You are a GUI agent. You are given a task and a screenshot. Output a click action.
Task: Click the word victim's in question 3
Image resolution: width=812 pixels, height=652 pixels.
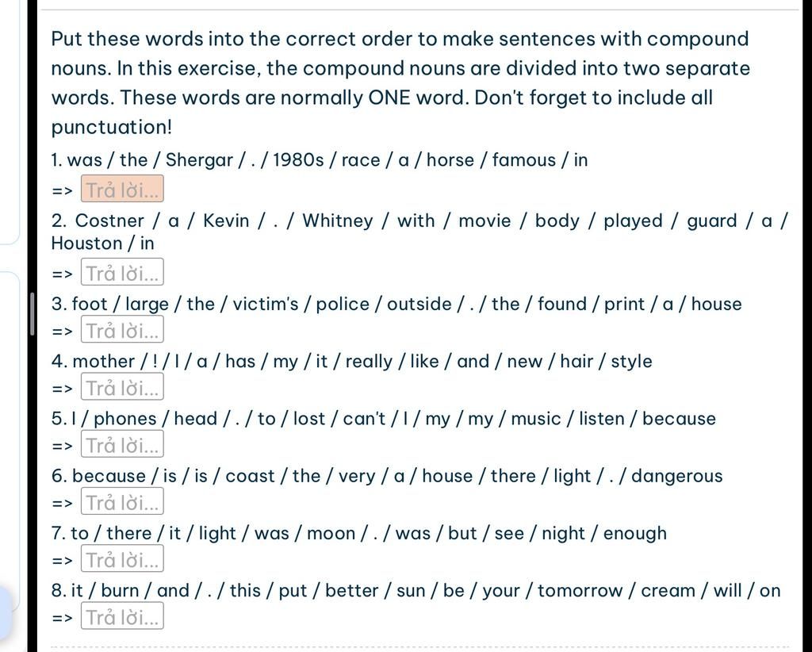265,304
